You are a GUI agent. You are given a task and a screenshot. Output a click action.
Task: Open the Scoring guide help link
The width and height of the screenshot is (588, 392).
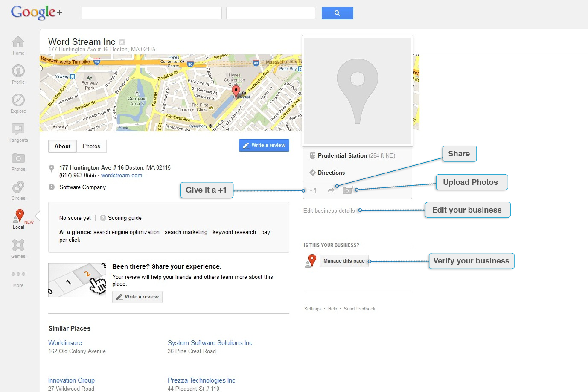click(x=125, y=218)
